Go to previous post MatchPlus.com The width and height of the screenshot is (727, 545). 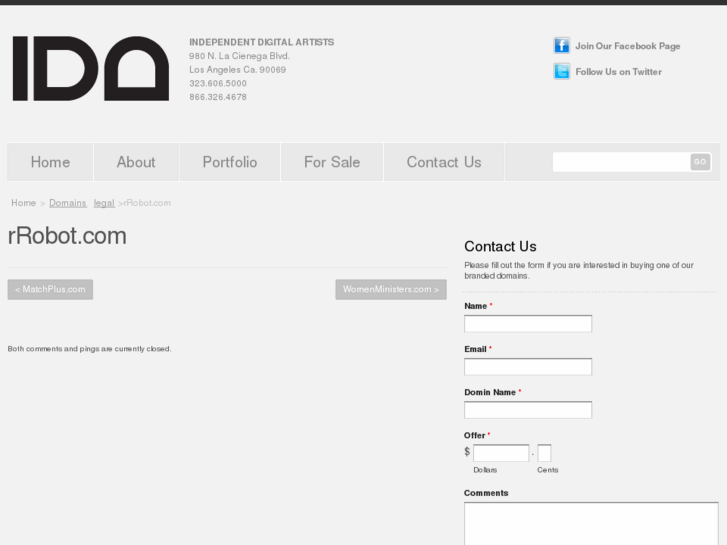point(50,289)
